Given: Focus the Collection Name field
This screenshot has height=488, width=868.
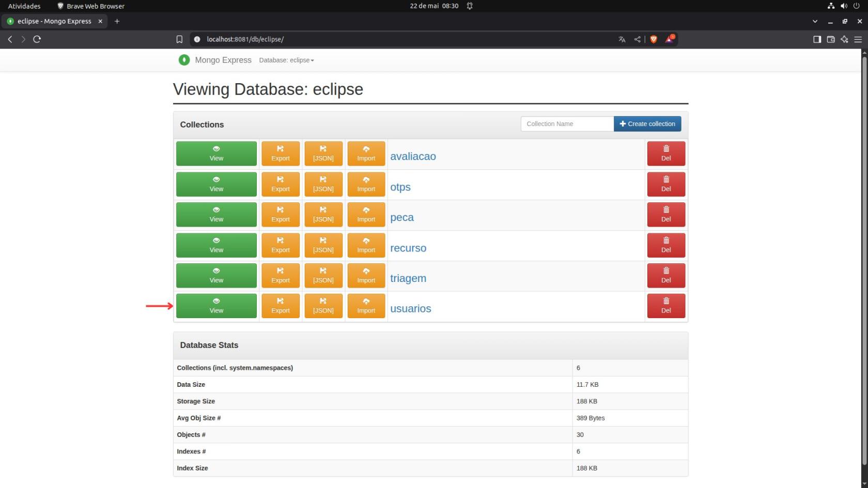Looking at the screenshot, I should tap(567, 124).
